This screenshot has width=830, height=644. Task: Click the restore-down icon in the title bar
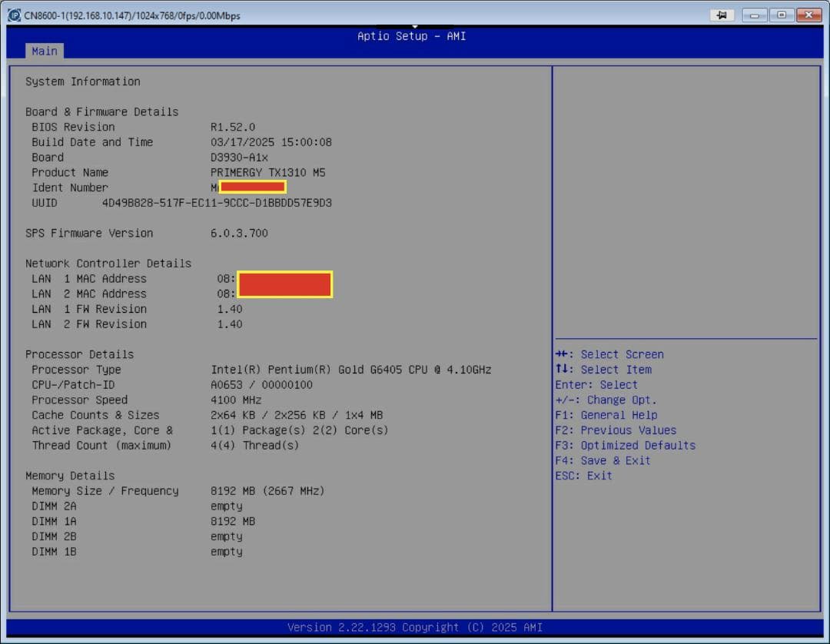pos(782,15)
